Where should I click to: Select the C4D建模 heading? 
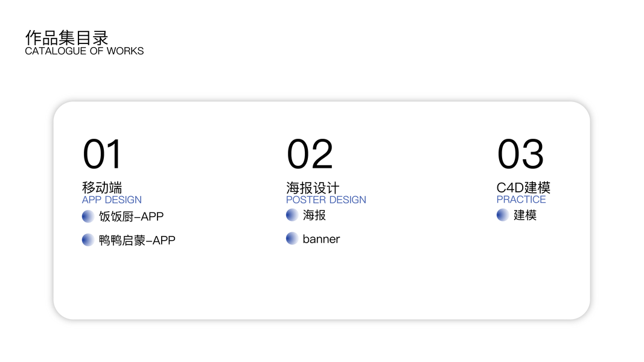523,188
